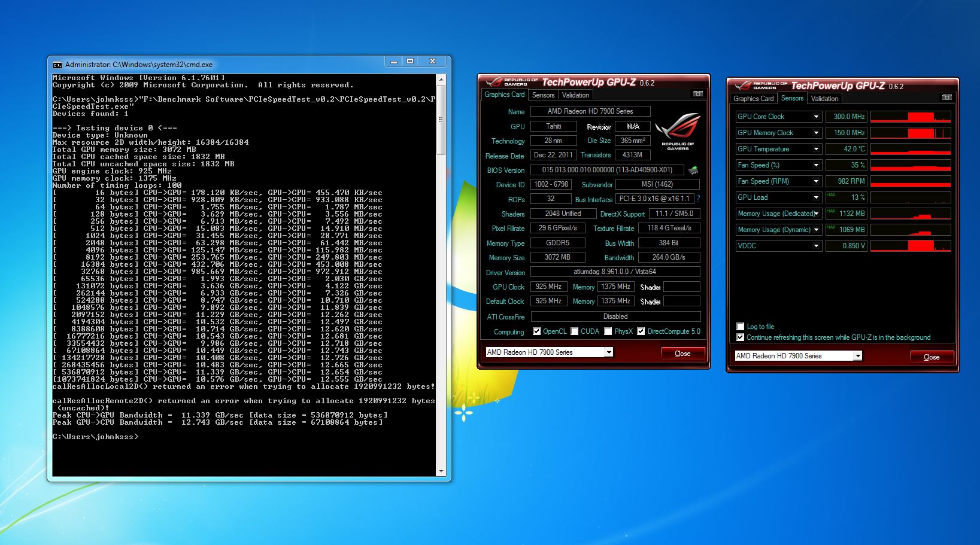The width and height of the screenshot is (980, 545).
Task: Open the Memory Usage (Dedicated) dropdown
Action: point(816,214)
